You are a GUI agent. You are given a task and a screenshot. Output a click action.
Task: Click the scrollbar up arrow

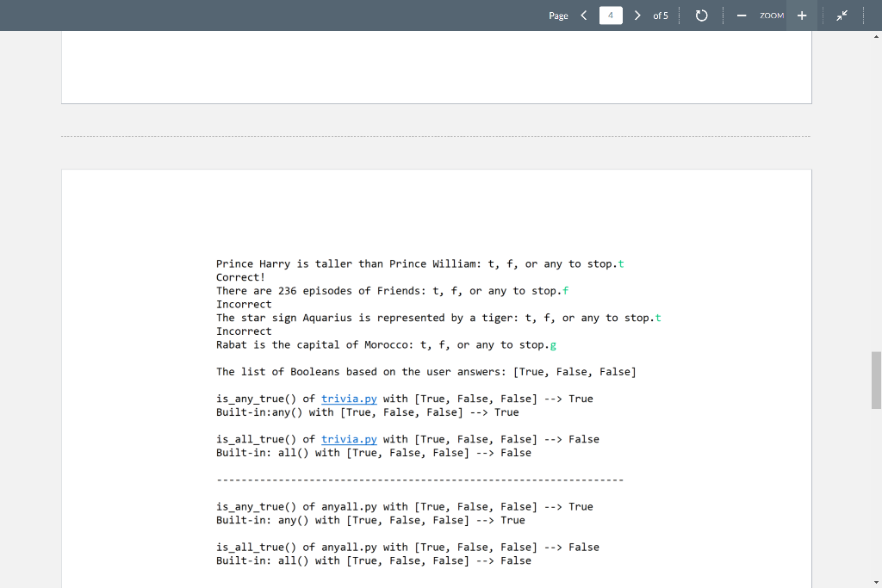coord(874,37)
